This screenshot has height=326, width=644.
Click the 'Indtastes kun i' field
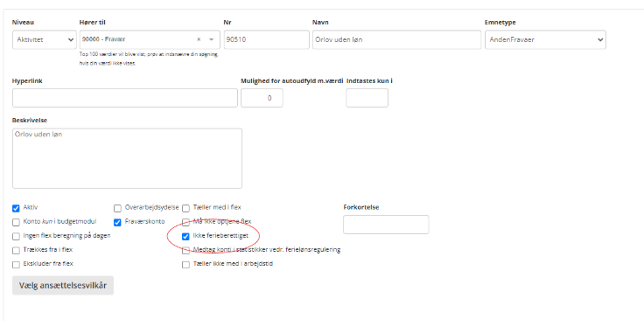[x=367, y=98]
